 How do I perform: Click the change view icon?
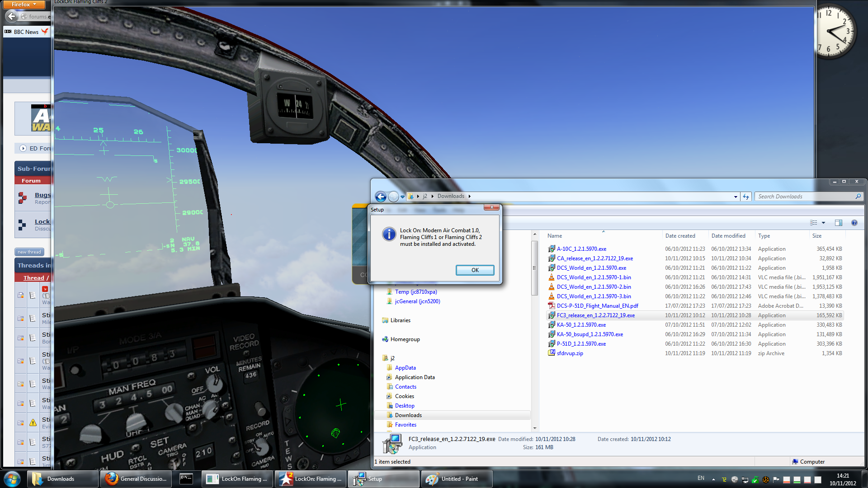point(814,223)
